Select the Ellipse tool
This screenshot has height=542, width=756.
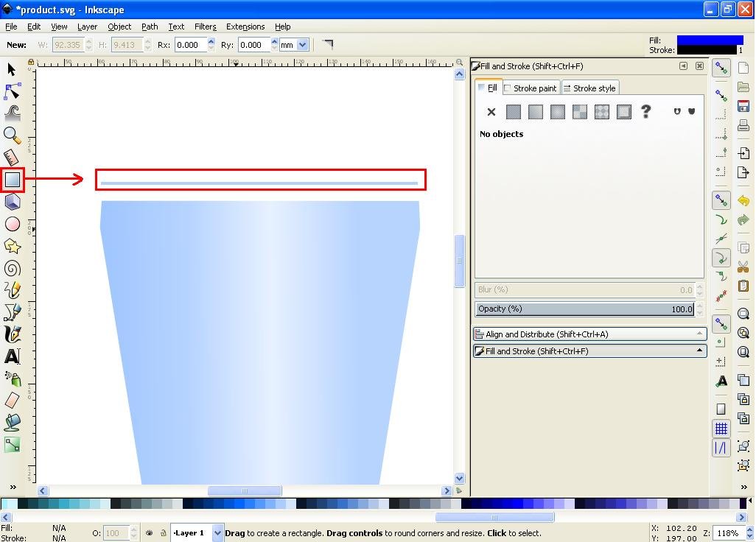(11, 224)
